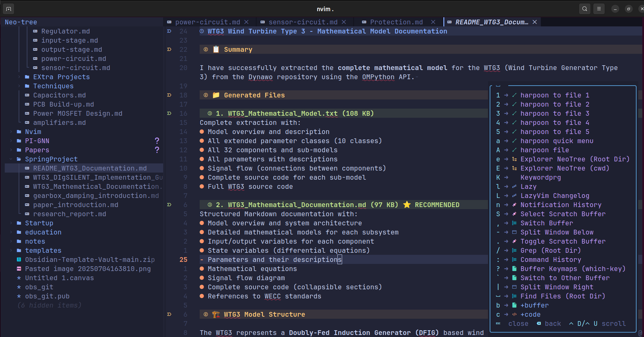This screenshot has width=644, height=337.
Task: Toggle fold marker beside WTG3 Model Structure heading
Action: pyautogui.click(x=169, y=314)
